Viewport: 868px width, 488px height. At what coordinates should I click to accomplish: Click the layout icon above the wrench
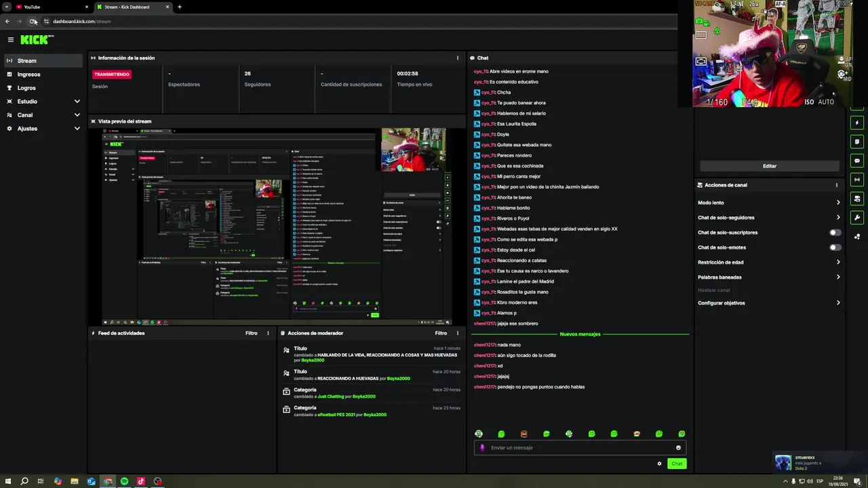[857, 199]
